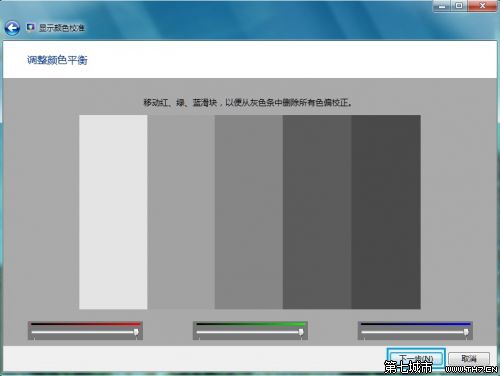Click the darkest gray sample bar
Screen dimensions: 500x376
pyautogui.click(x=386, y=212)
